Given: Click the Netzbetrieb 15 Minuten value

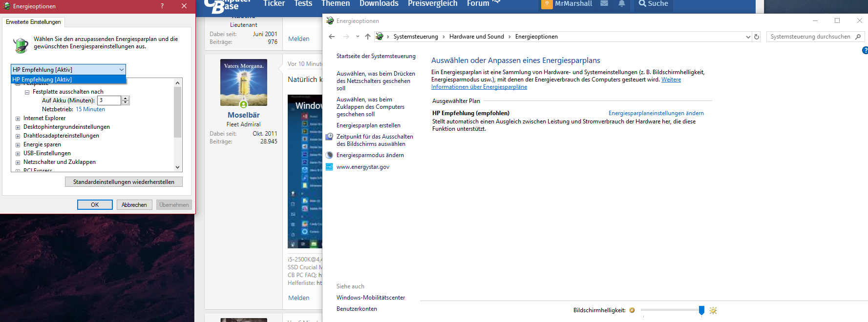Looking at the screenshot, I should 90,109.
